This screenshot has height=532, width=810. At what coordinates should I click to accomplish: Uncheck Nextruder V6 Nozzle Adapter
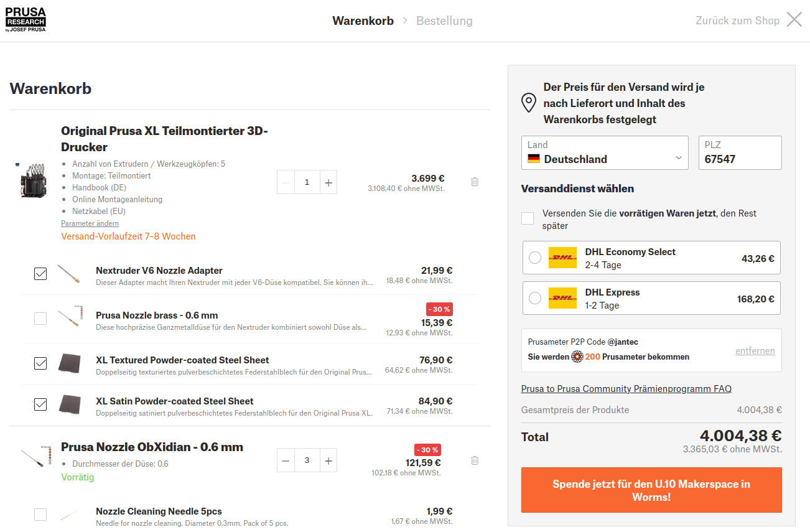point(40,274)
